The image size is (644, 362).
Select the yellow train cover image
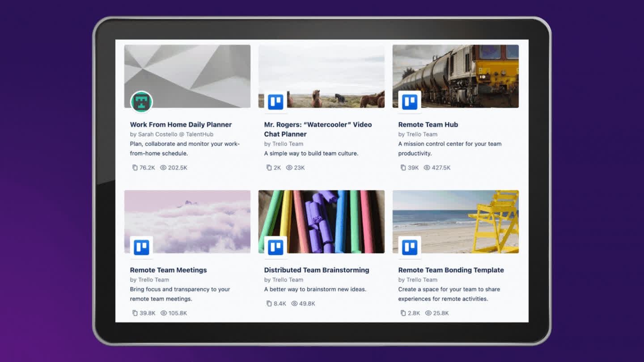pyautogui.click(x=456, y=76)
